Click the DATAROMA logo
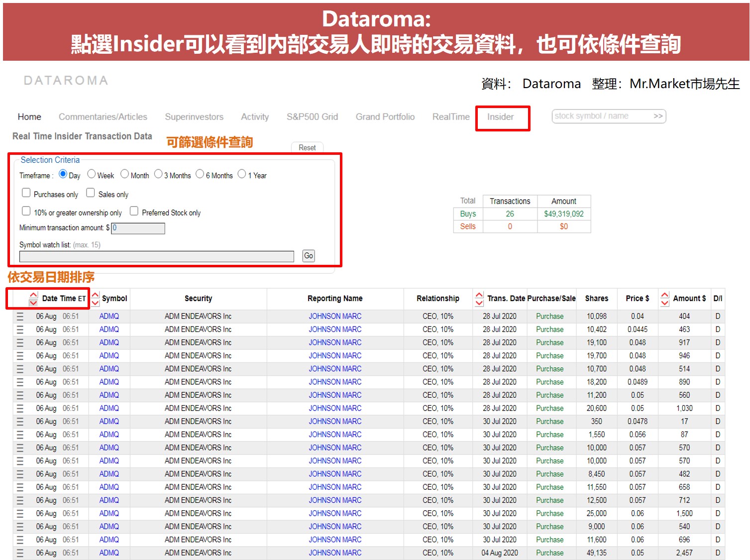Screen dimensions: 750x560 [x=66, y=81]
